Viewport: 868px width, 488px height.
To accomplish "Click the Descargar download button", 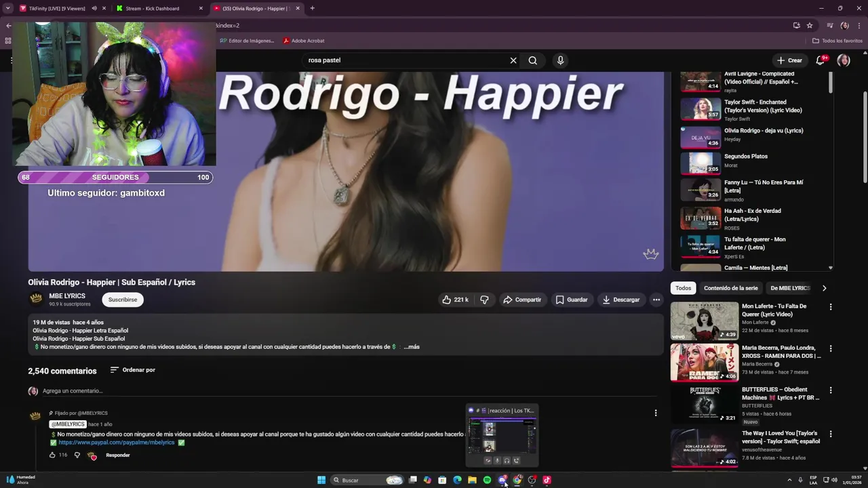I will click(620, 300).
